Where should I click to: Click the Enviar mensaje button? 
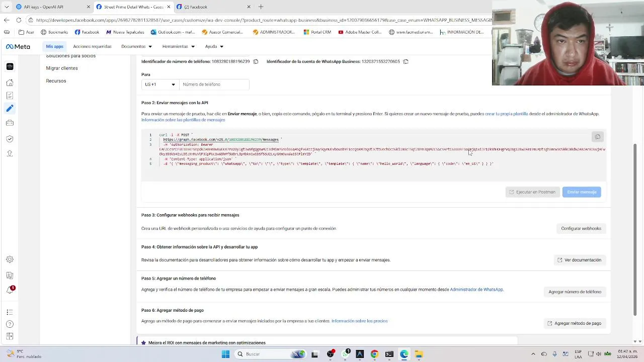pyautogui.click(x=582, y=192)
